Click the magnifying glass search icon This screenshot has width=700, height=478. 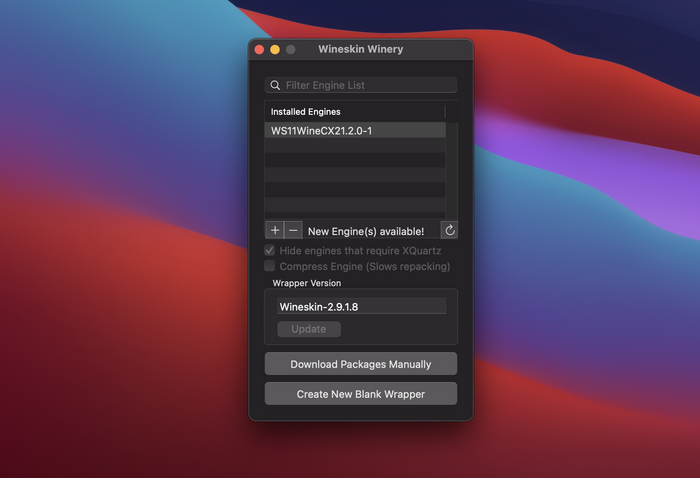[275, 85]
